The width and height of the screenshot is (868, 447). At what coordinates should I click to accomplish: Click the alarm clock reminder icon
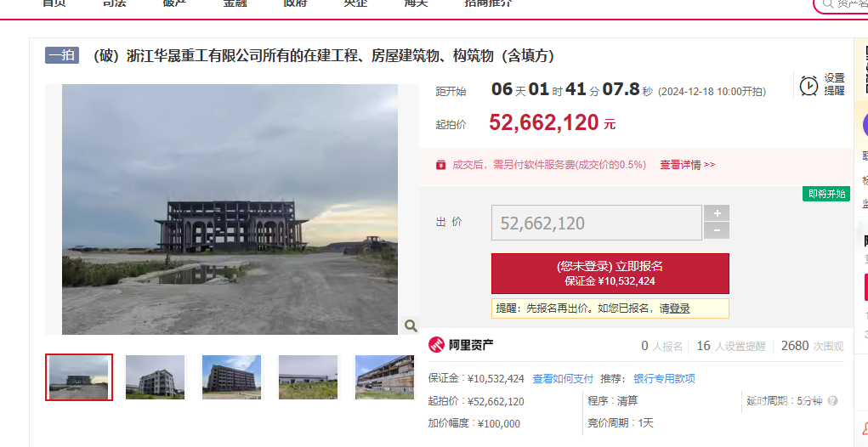[x=808, y=85]
